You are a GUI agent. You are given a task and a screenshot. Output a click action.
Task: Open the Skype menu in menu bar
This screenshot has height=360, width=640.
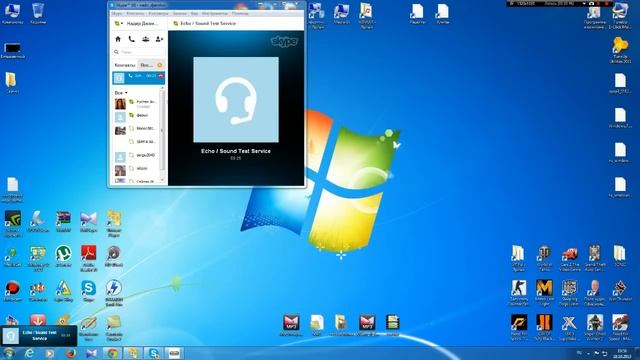click(x=117, y=13)
